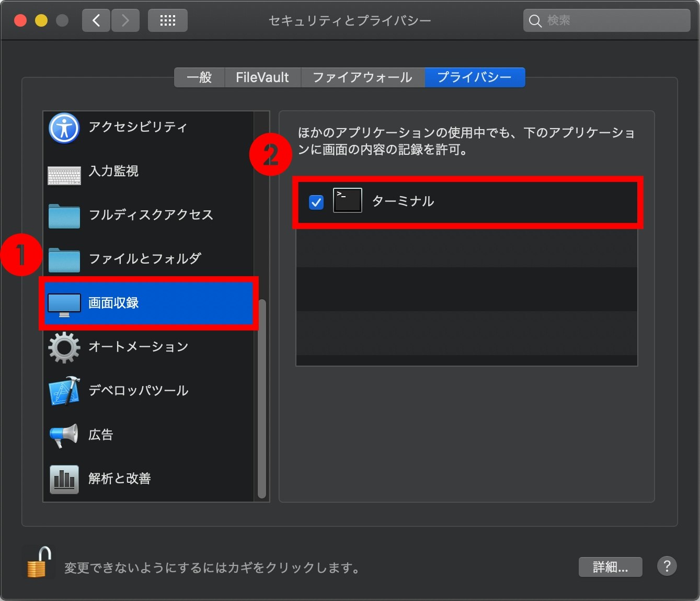700x601 pixels.
Task: Uncheck the ターミナル checkbox
Action: (316, 201)
